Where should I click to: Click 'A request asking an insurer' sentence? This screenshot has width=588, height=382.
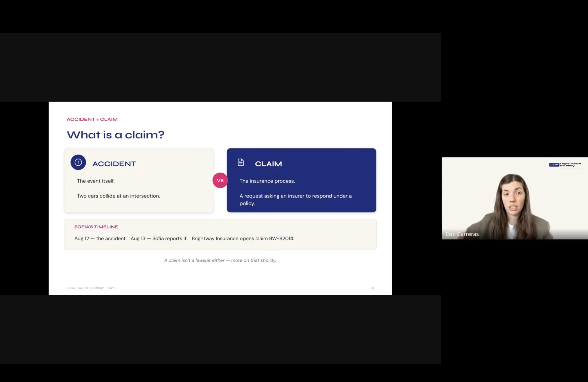point(295,200)
